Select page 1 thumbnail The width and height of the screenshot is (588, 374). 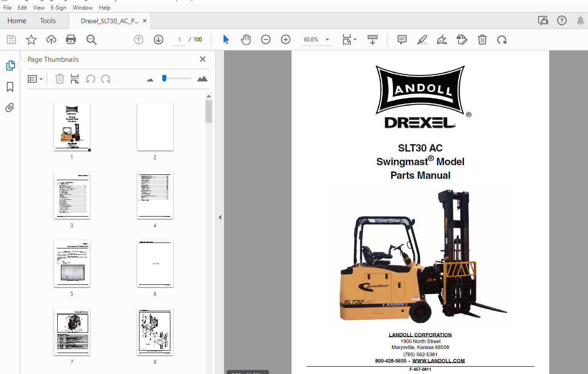coord(72,127)
